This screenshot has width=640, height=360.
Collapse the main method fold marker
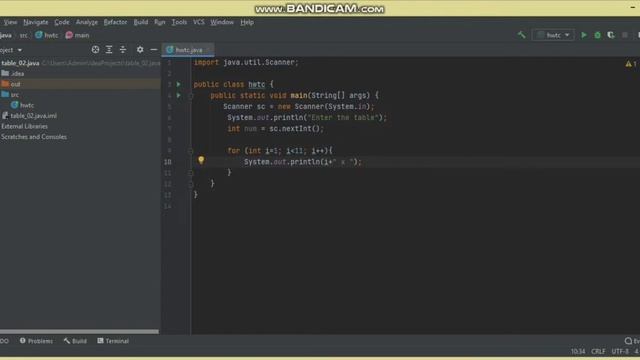coord(190,96)
